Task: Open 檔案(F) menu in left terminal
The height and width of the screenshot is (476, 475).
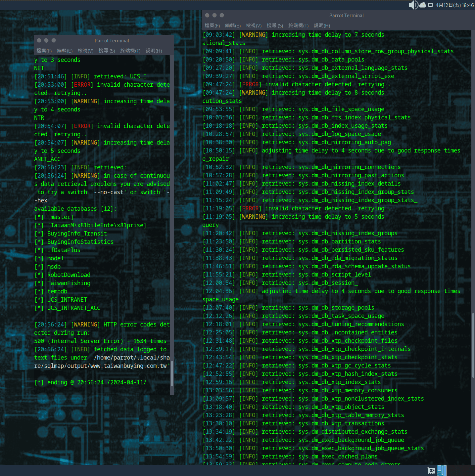Action: point(44,51)
